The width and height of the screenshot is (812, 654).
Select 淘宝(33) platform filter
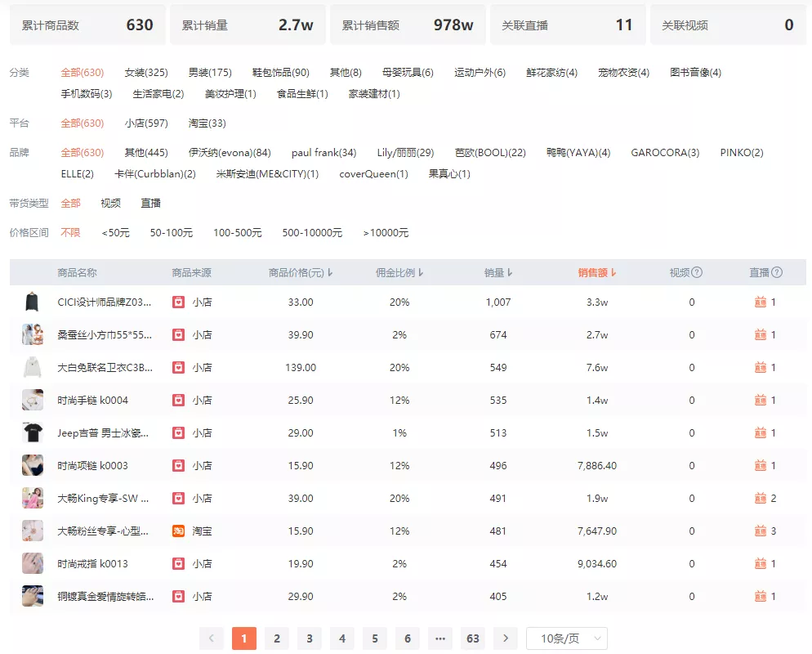click(207, 123)
